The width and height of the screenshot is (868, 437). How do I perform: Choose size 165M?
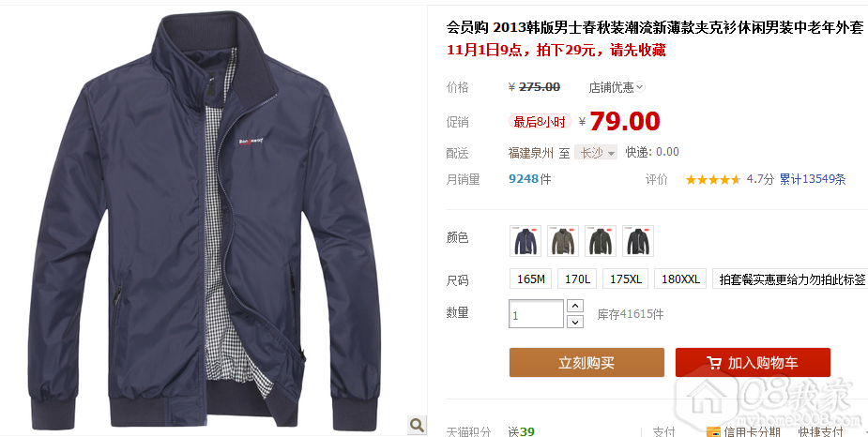(x=531, y=279)
